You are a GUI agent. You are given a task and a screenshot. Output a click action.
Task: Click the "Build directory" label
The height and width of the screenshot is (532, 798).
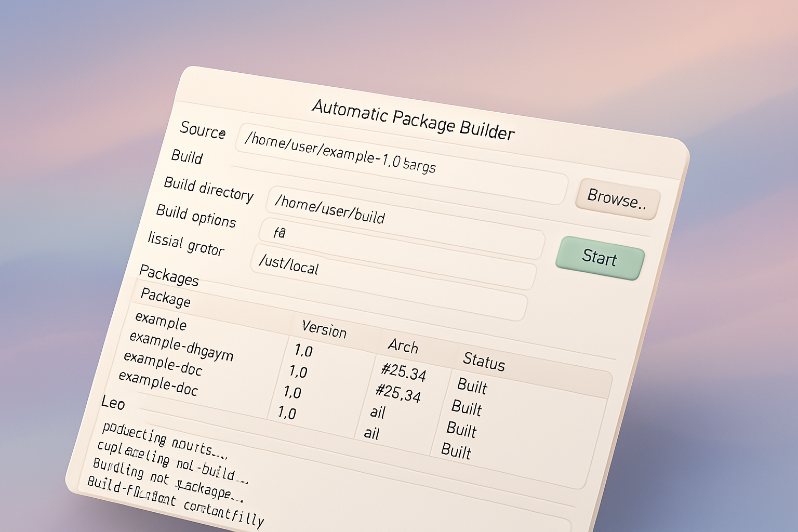pyautogui.click(x=209, y=189)
